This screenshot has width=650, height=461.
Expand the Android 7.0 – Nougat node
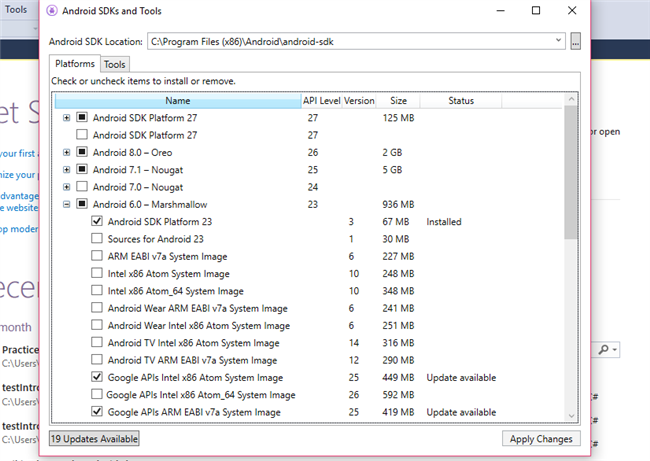tap(66, 187)
